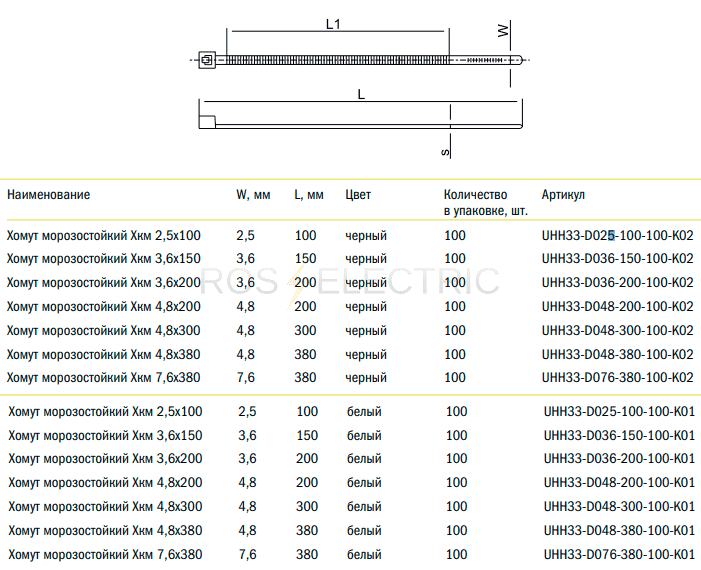
Task: Click name 'Хомут морозостойкий Хкм 3,6x150' in white rows
Action: pyautogui.click(x=106, y=436)
